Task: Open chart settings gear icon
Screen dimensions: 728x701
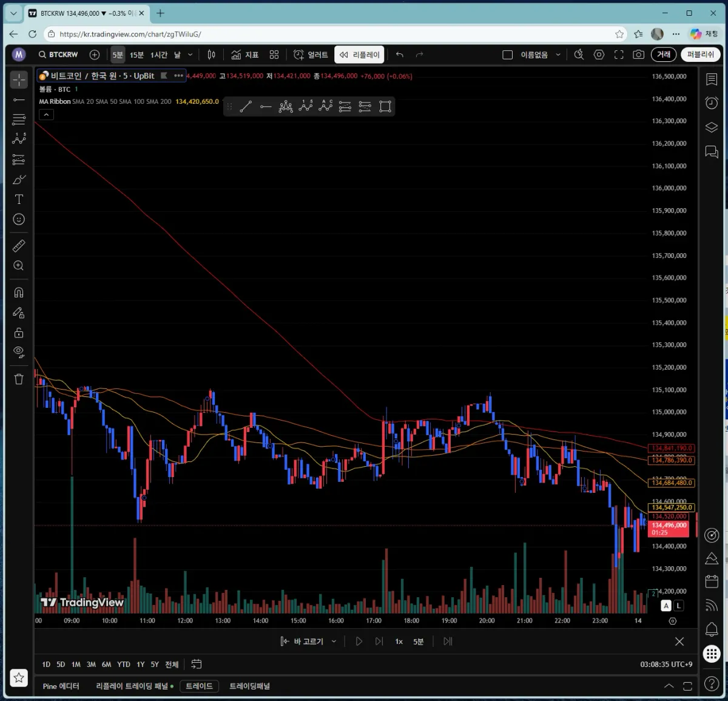Action: (599, 55)
